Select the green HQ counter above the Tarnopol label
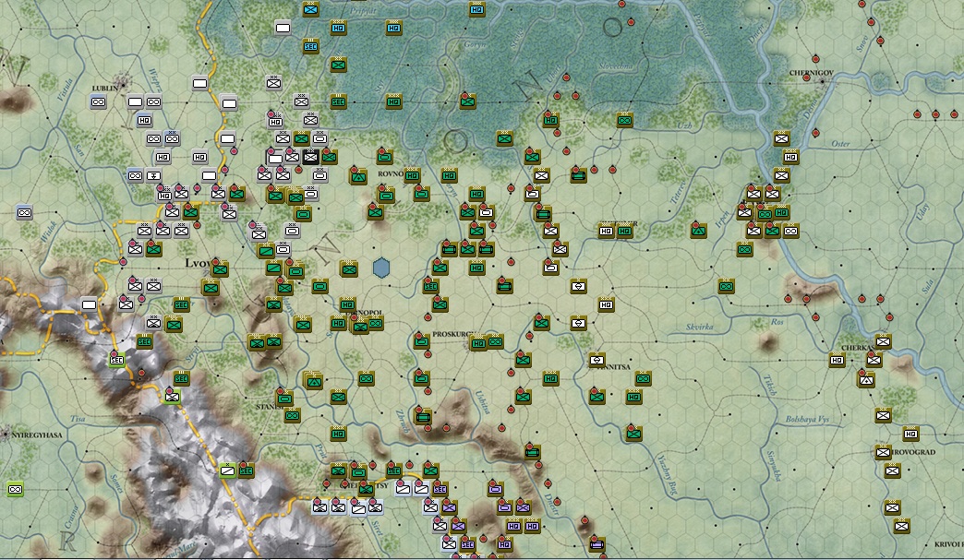 click(347, 304)
